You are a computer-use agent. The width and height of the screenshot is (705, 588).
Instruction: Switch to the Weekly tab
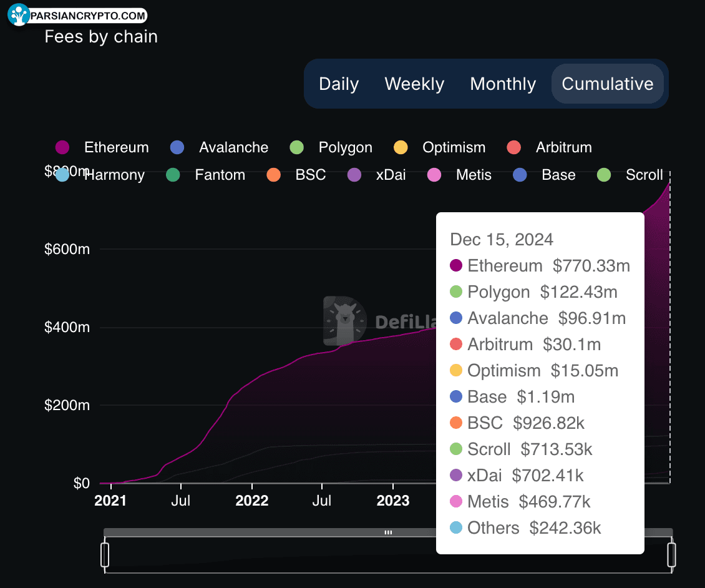(x=414, y=84)
